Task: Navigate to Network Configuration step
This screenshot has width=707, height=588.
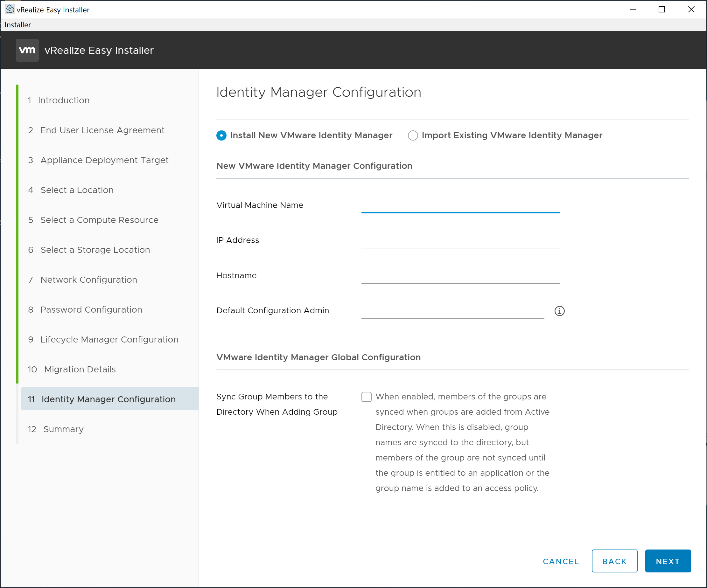Action: click(88, 280)
